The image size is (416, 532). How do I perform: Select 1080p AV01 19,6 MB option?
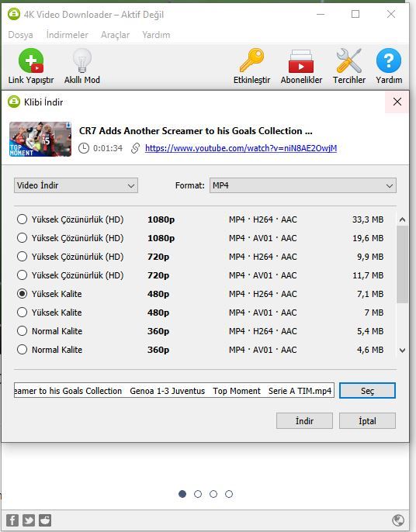(x=22, y=238)
